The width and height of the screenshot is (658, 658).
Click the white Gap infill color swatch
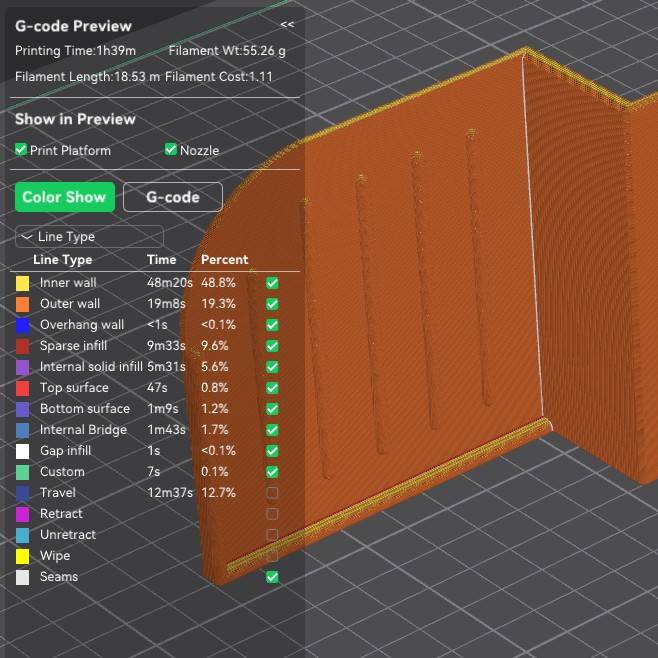tap(23, 451)
